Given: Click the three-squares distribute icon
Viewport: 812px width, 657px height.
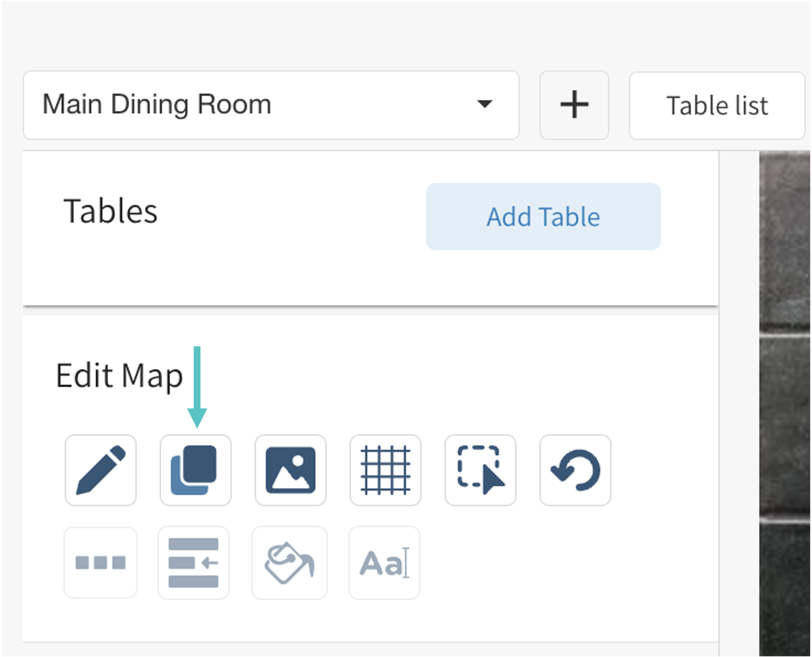Looking at the screenshot, I should pos(101,562).
